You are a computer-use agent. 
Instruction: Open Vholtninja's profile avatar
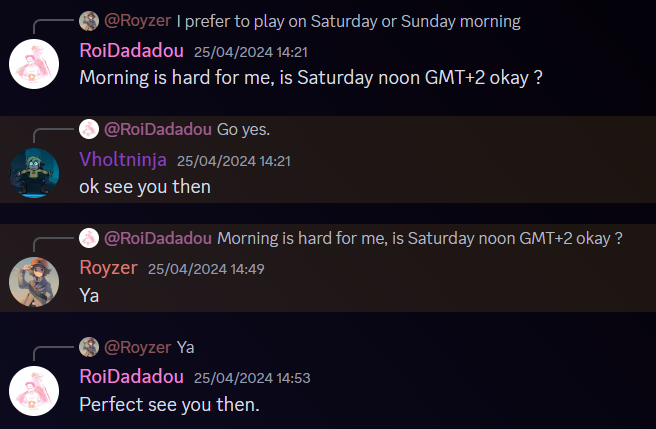coord(34,173)
